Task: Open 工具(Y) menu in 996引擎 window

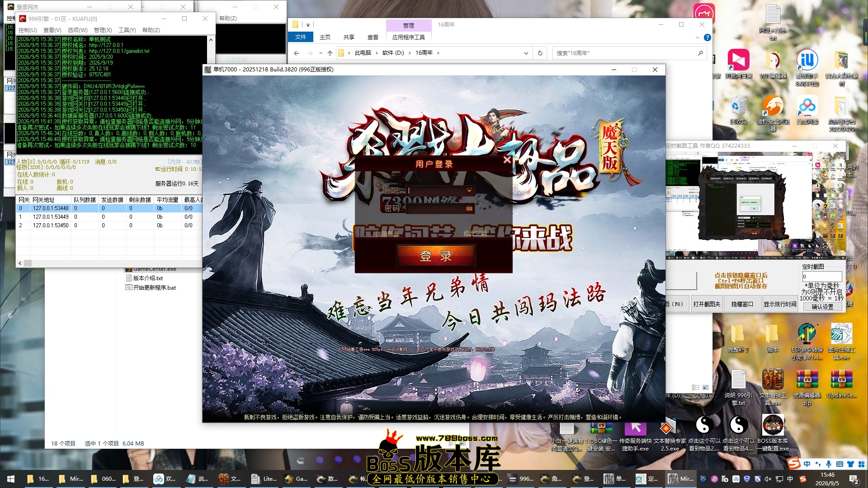Action: coord(127,30)
